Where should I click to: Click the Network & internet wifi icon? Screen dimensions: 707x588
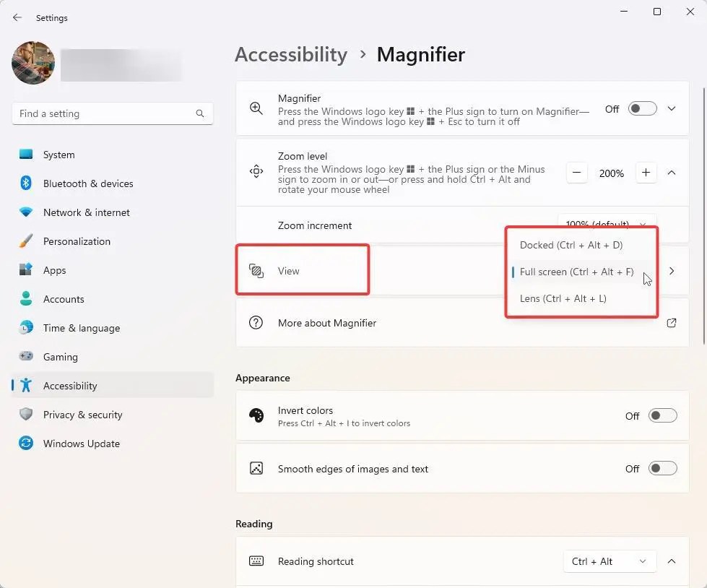26,212
